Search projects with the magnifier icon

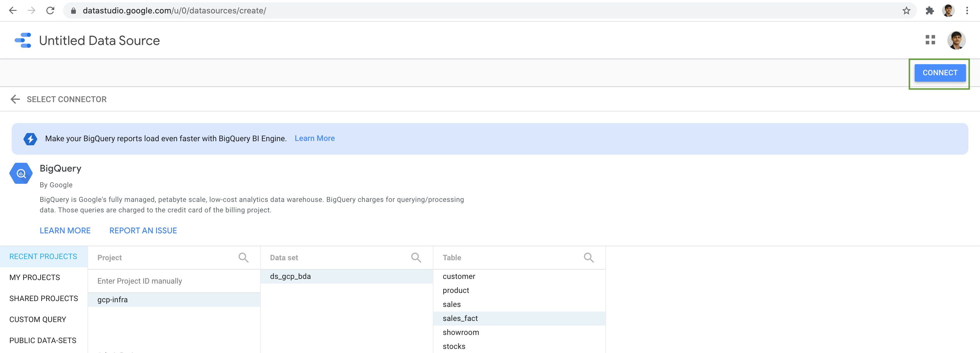pyautogui.click(x=244, y=258)
